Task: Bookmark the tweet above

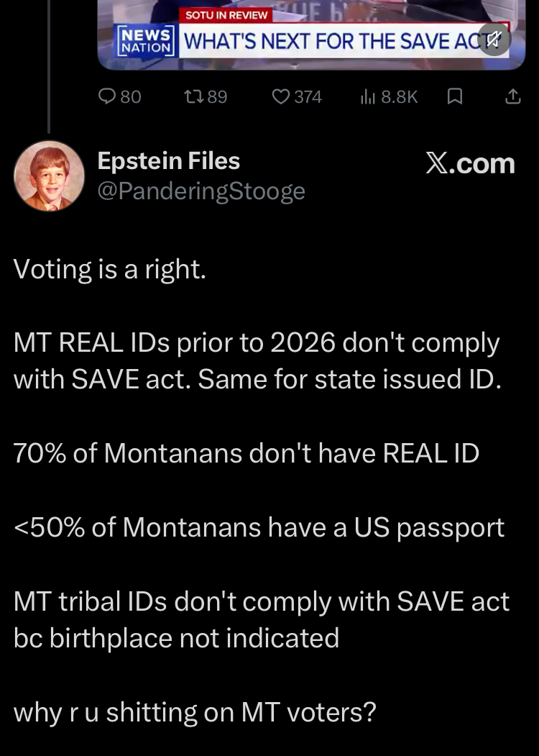Action: point(454,96)
